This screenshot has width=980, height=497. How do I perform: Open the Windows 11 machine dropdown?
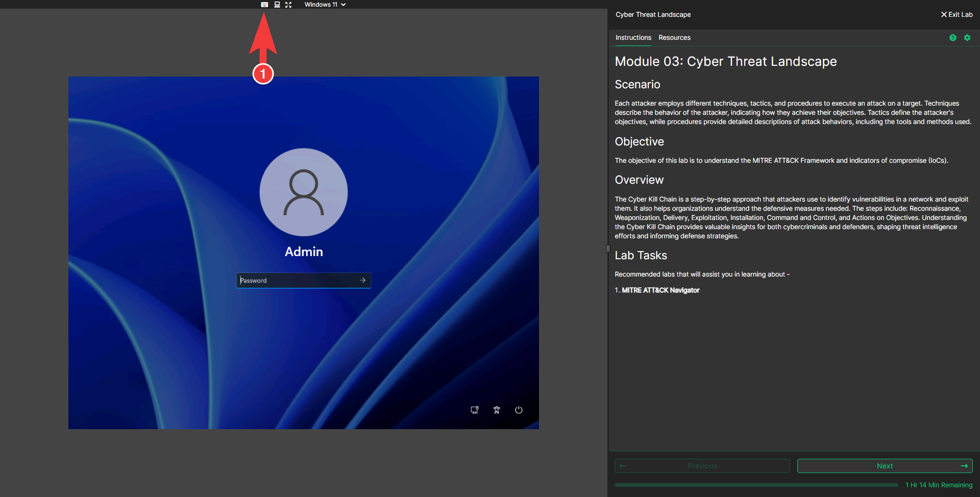click(x=325, y=5)
